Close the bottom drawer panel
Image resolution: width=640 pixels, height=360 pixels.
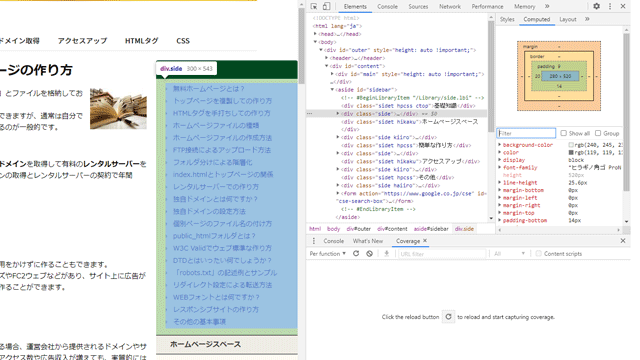pyautogui.click(x=623, y=241)
